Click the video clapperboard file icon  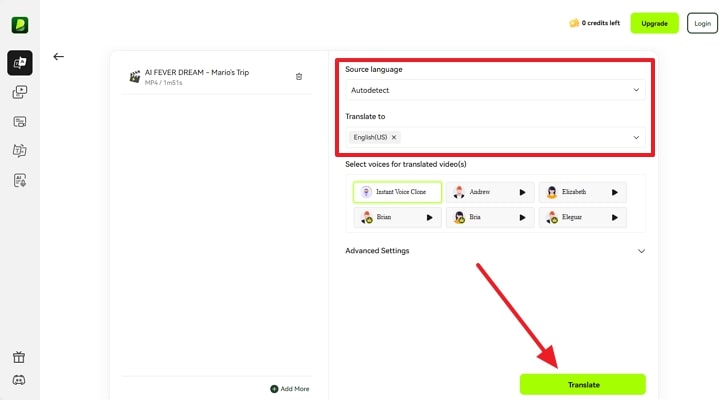135,76
